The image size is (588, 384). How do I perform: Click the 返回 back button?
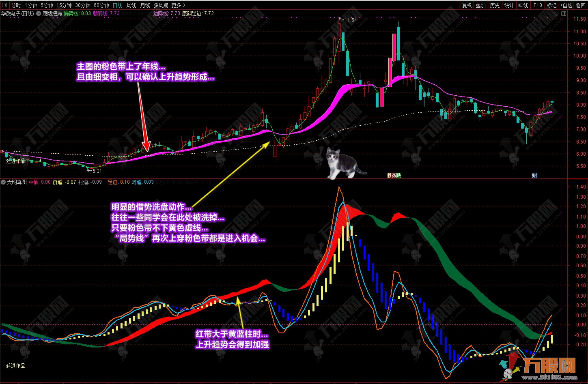(x=581, y=5)
